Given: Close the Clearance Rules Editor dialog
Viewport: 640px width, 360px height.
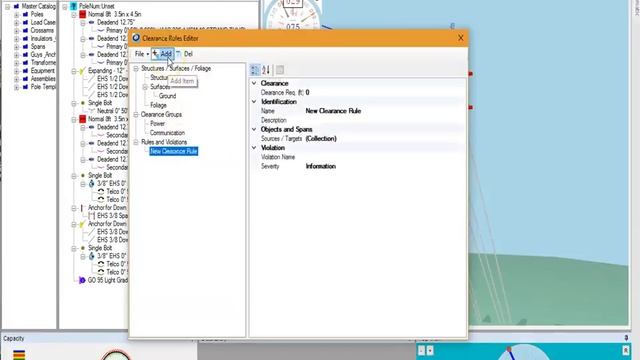Looking at the screenshot, I should 460,38.
